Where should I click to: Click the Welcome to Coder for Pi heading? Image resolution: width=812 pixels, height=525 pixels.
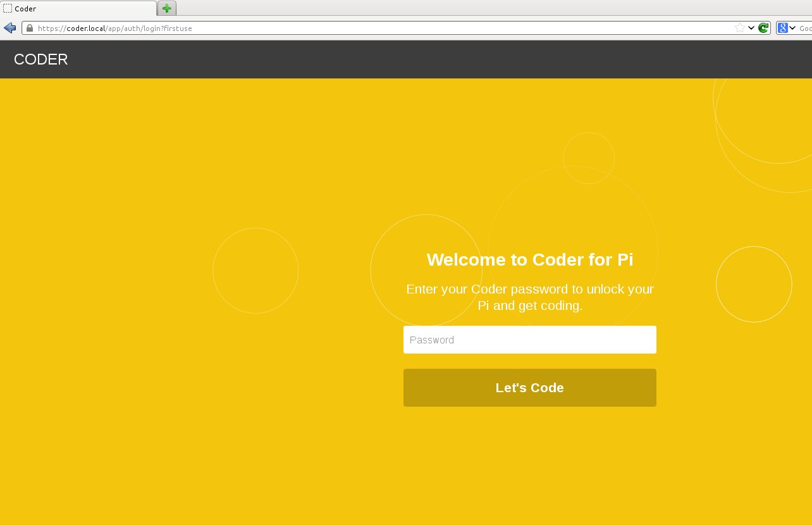click(x=530, y=260)
